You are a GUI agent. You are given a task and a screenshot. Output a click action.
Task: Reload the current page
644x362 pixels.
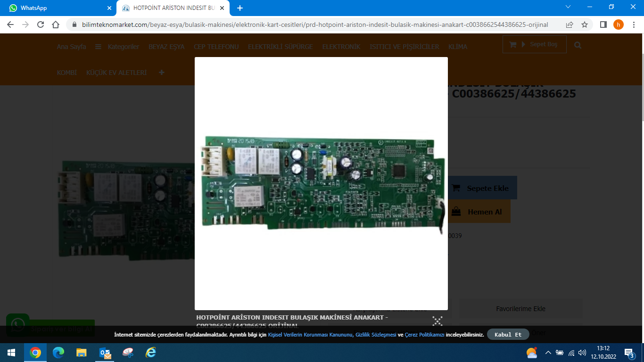pos(41,25)
